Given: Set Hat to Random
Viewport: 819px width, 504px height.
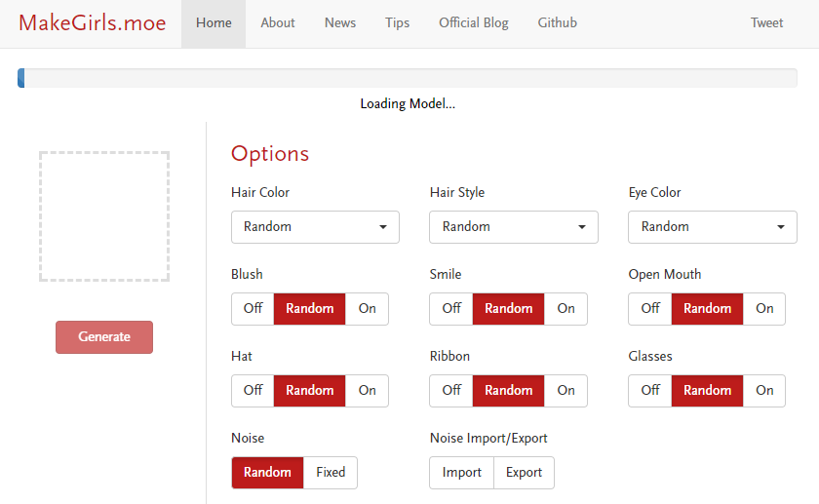Looking at the screenshot, I should pyautogui.click(x=310, y=391).
